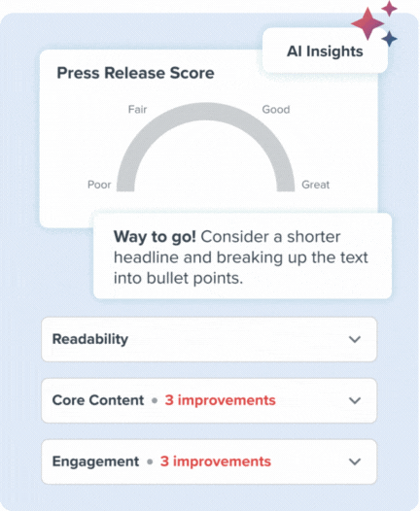This screenshot has width=420, height=511.
Task: Click the Fair label on the gauge
Action: point(138,109)
